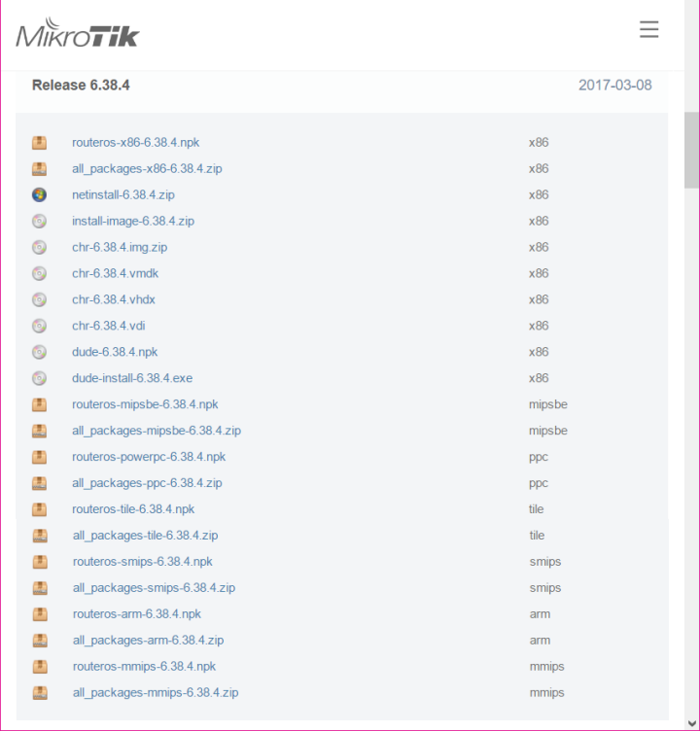
Task: Select the Release 6.38.4 heading
Action: click(81, 85)
